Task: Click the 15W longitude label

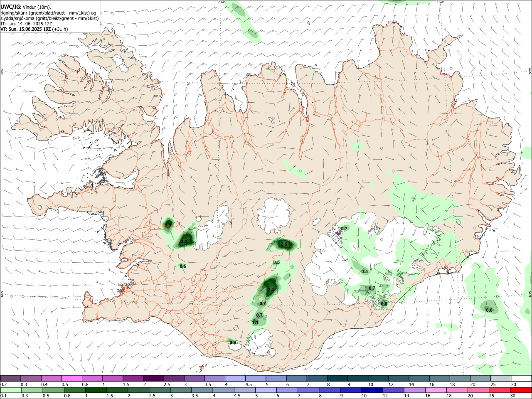Action: [x=440, y=2]
